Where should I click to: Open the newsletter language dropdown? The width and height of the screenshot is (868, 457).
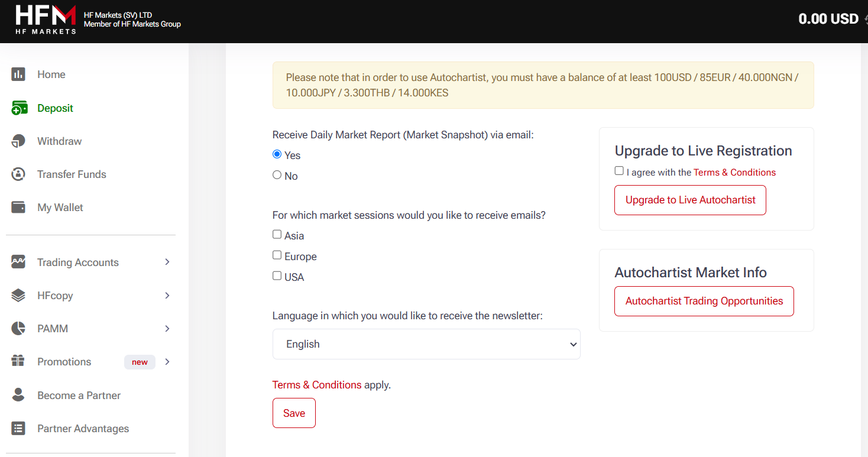(426, 344)
